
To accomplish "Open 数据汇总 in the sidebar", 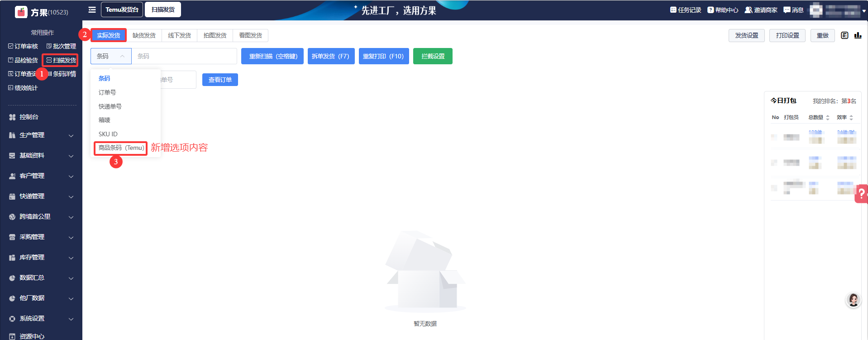I will [x=41, y=278].
